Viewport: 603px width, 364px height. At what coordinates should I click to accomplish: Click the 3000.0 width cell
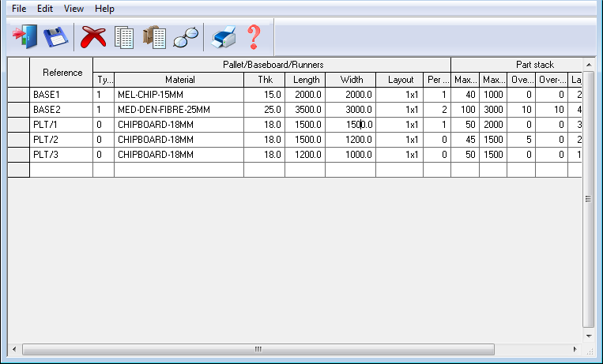coord(351,110)
